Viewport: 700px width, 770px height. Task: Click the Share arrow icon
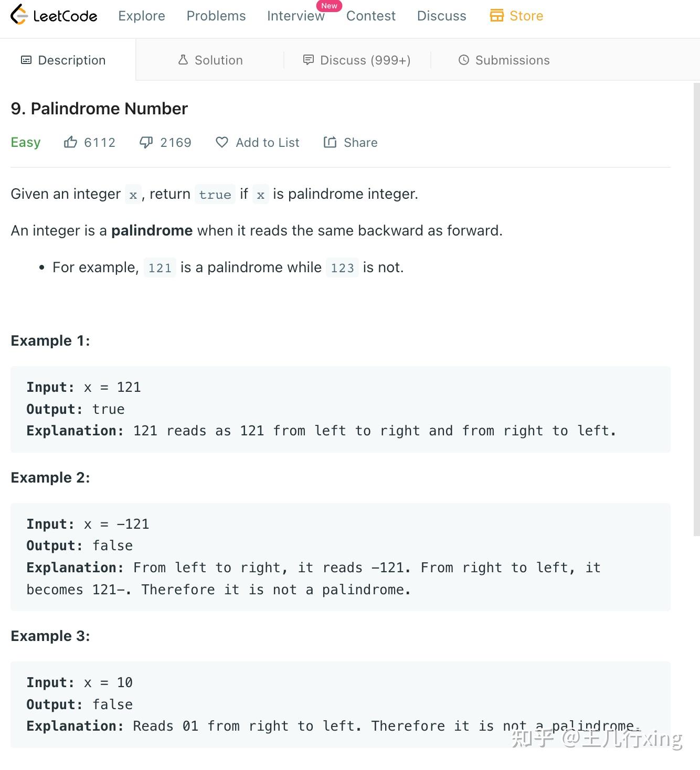pyautogui.click(x=330, y=142)
